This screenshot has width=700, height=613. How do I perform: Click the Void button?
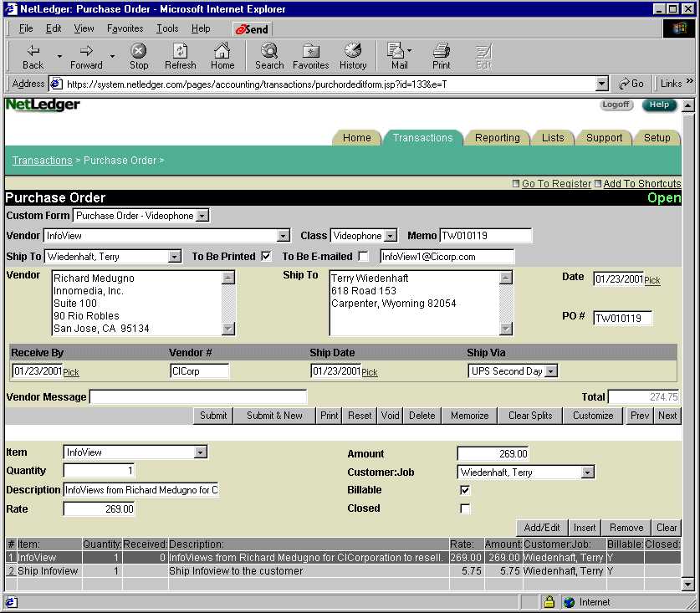click(x=390, y=416)
